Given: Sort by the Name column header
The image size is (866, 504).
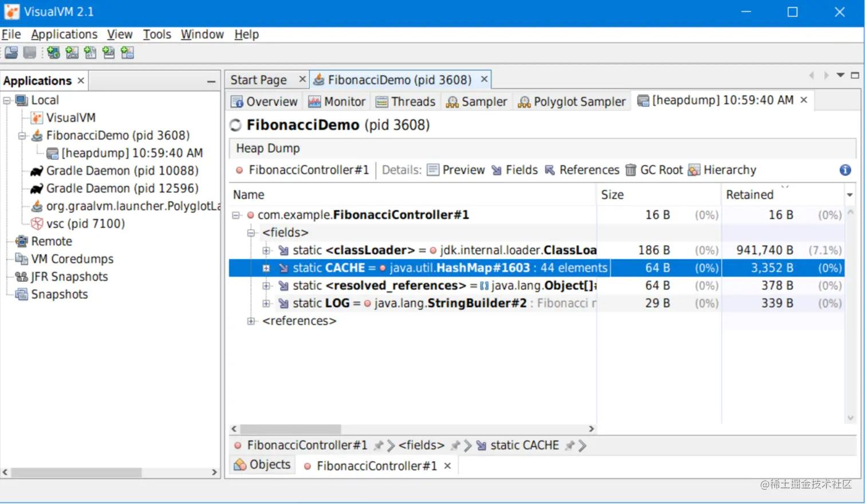Looking at the screenshot, I should (x=412, y=195).
